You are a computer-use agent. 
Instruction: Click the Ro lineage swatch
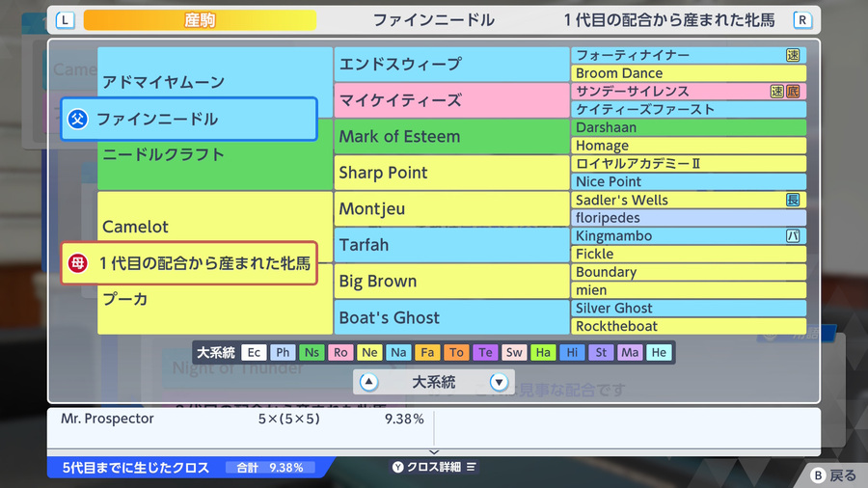[x=340, y=352]
